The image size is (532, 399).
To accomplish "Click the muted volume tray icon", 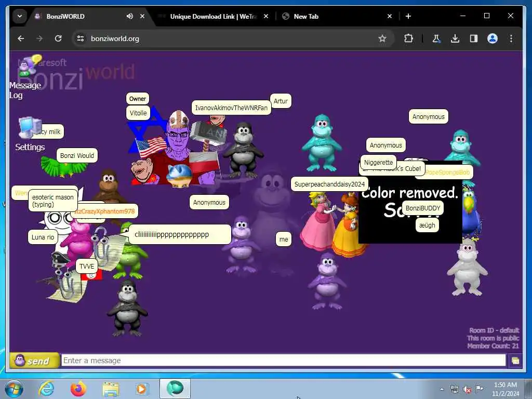I will click(467, 390).
